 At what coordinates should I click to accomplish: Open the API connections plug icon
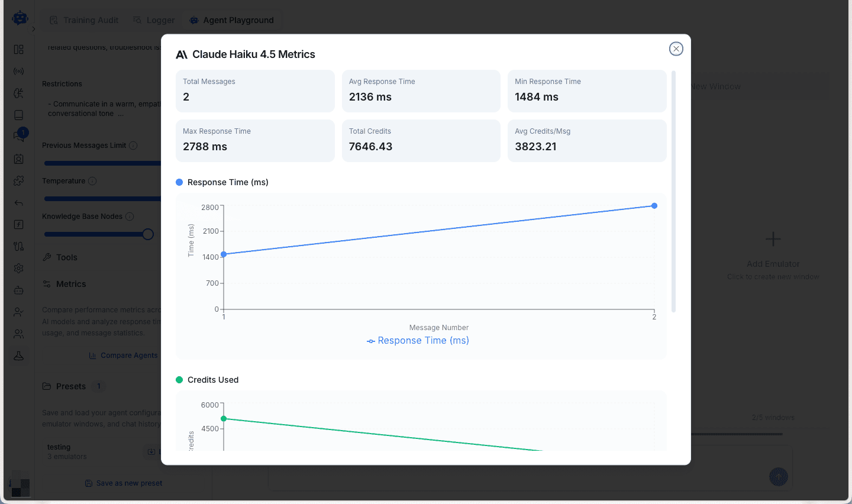point(18,246)
